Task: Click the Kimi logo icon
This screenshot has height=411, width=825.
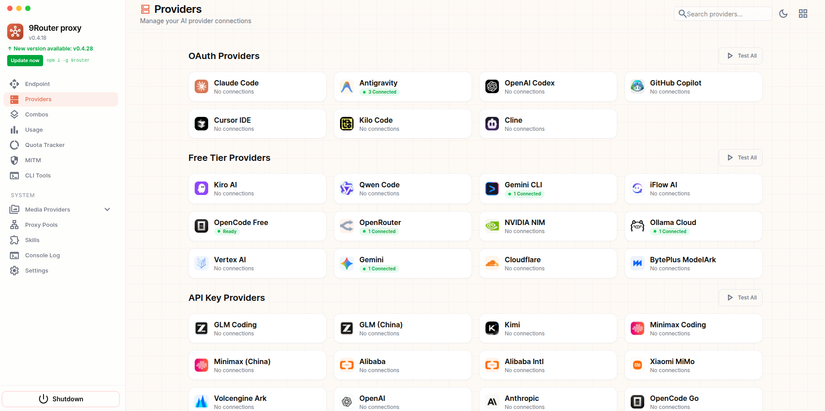Action: (492, 328)
